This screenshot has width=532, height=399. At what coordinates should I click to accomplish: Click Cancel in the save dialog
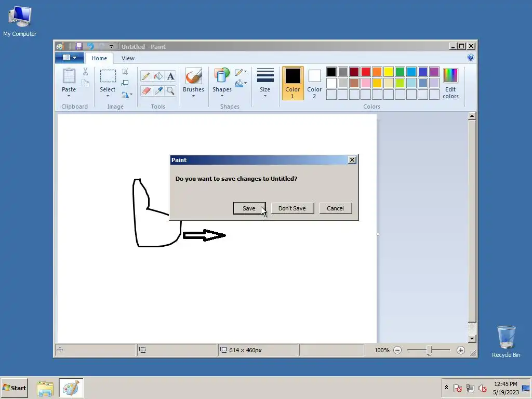point(335,208)
